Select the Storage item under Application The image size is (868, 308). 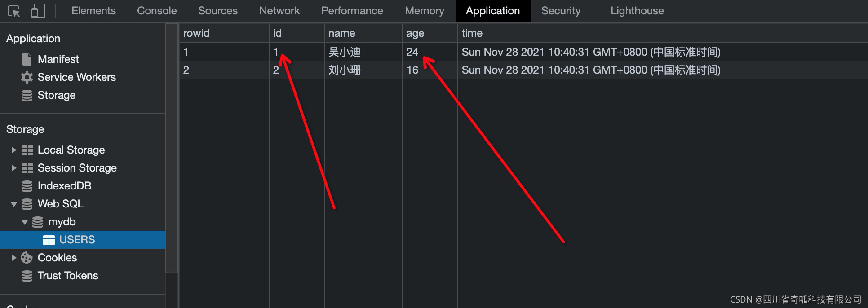57,95
